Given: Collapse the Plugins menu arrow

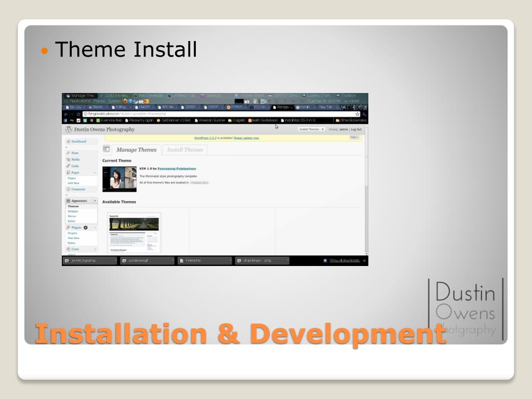Looking at the screenshot, I should tap(95, 228).
